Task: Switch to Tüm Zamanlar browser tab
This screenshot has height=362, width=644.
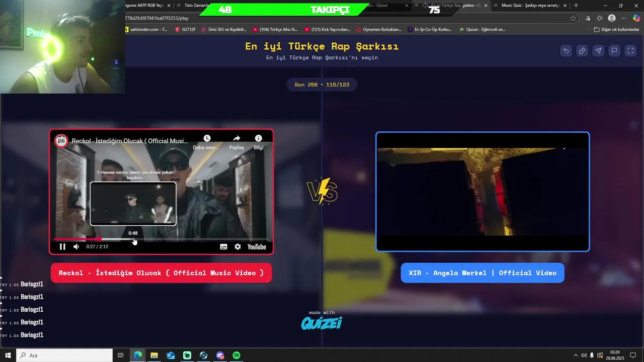Action: pyautogui.click(x=196, y=6)
